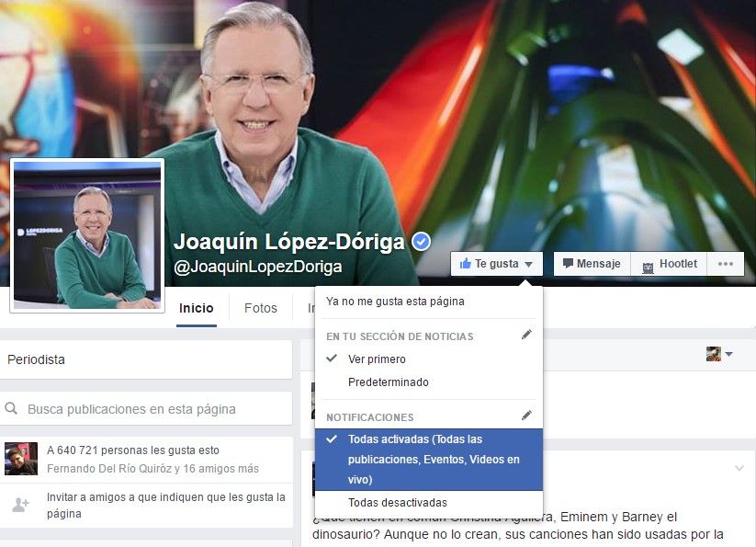Open the Te gusta dropdown arrow
756x547 pixels.
click(x=530, y=263)
